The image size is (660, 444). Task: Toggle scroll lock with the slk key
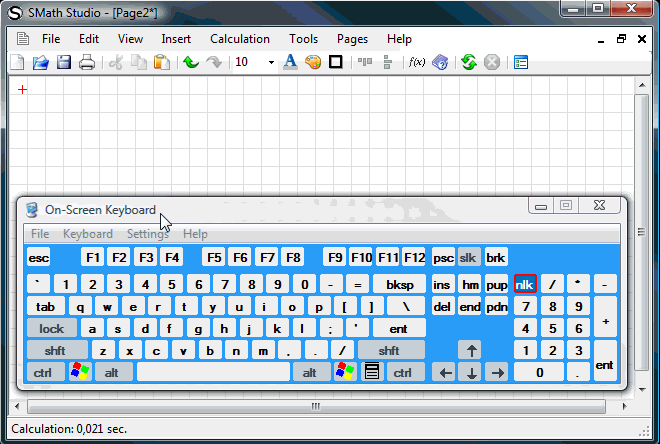pos(468,257)
